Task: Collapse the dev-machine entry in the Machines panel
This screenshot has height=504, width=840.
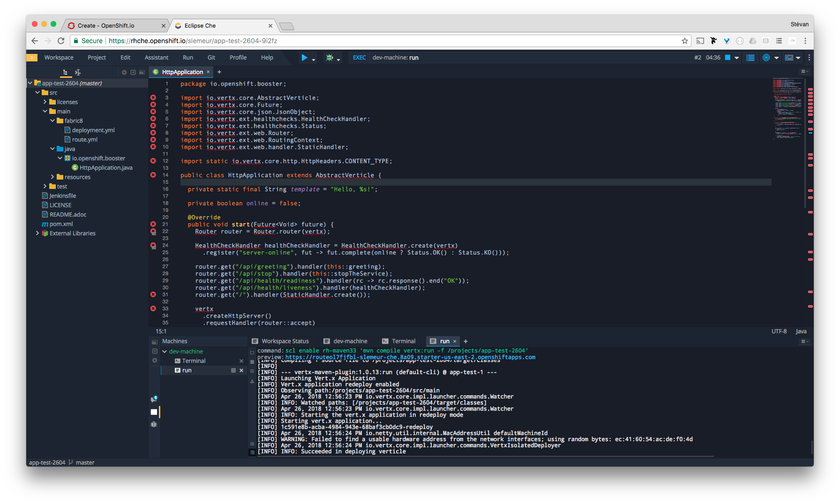Action: click(x=164, y=351)
